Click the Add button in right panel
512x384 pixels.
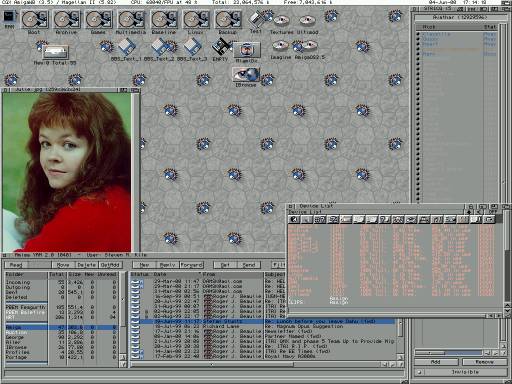pyautogui.click(x=436, y=362)
